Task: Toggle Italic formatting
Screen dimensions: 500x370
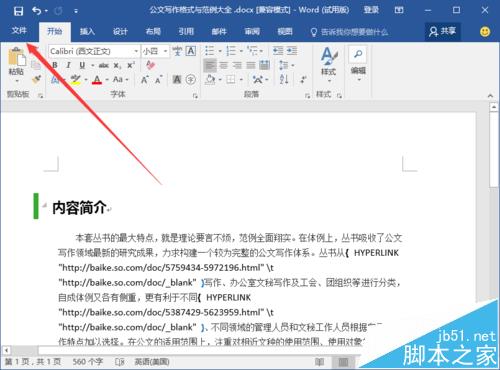Action: pos(68,65)
